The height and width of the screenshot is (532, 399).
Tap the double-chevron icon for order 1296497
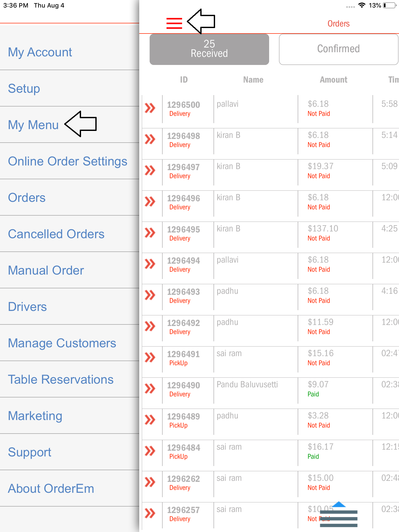pyautogui.click(x=150, y=170)
